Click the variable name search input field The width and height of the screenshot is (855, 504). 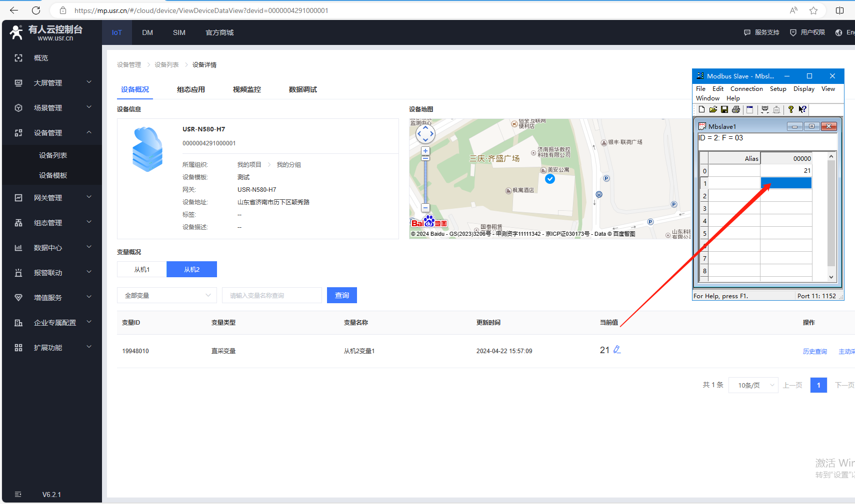271,295
